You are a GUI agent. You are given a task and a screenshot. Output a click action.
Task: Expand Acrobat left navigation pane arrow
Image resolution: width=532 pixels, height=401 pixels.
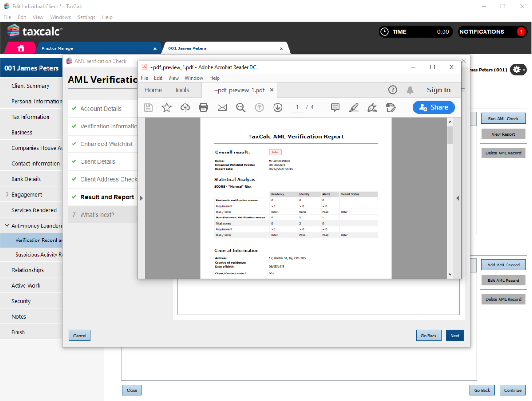point(141,198)
